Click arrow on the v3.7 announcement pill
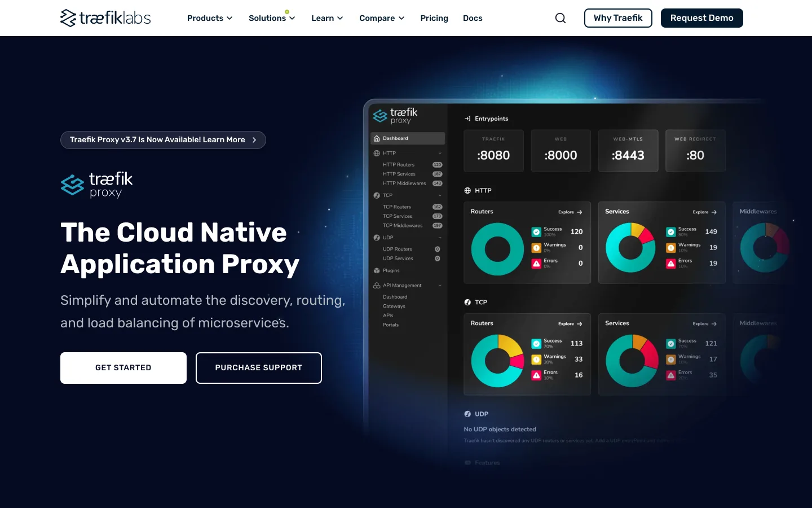Screen dimensions: 812x508 tap(254, 140)
